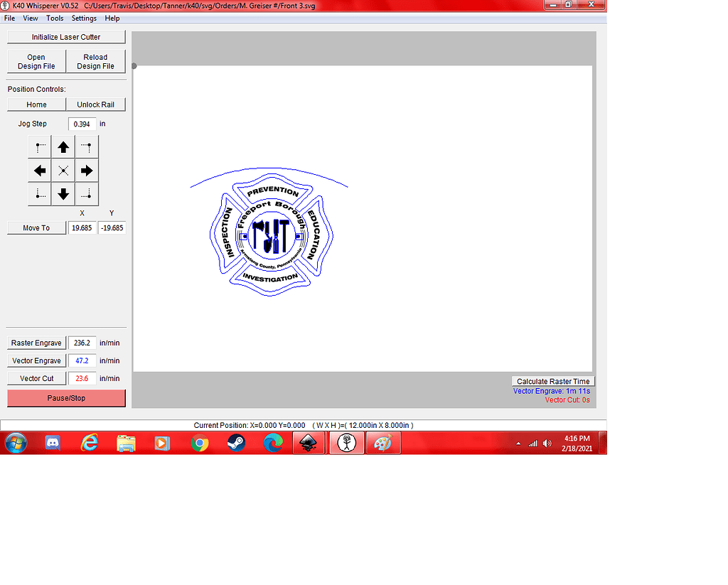Select K40 Whisperer taskbar icon
Viewport: 728px width, 585px height.
(x=346, y=443)
